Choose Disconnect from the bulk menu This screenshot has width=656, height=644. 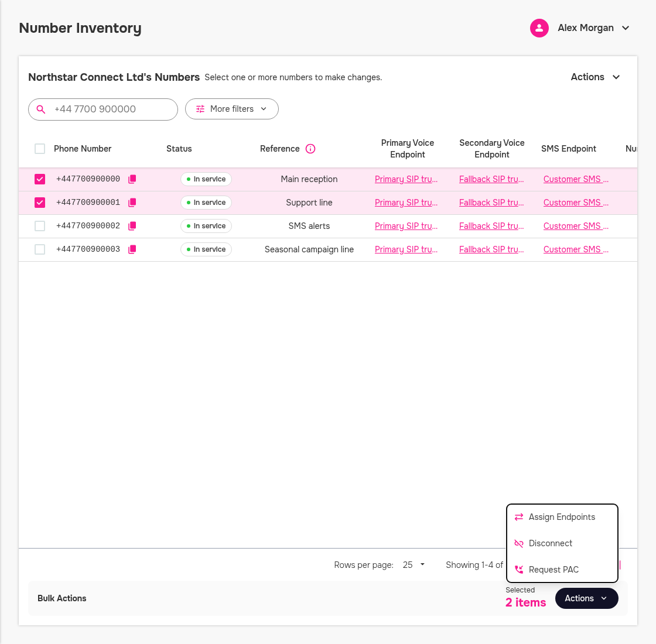(562, 543)
